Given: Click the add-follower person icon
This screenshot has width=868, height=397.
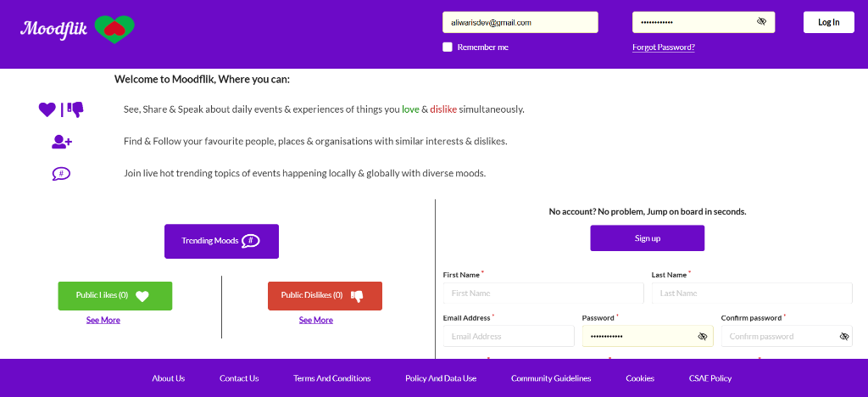Looking at the screenshot, I should click(x=61, y=142).
